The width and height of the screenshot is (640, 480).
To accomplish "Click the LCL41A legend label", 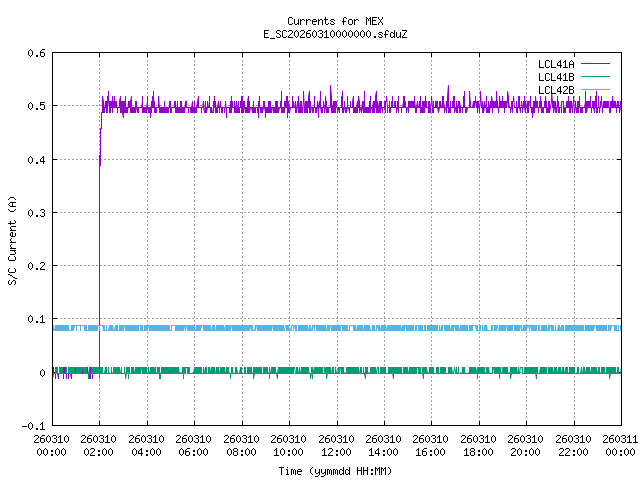I will 555,64.
